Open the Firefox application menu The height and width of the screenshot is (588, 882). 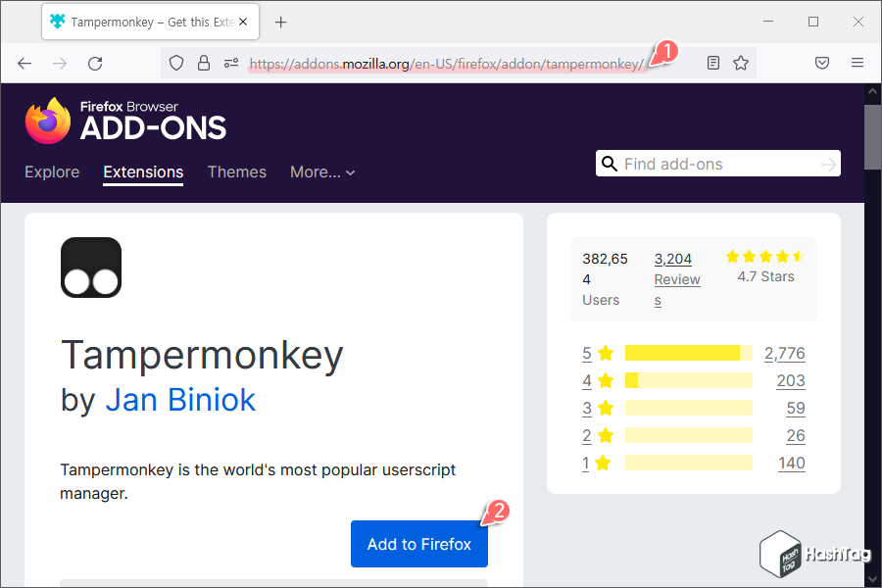(857, 62)
